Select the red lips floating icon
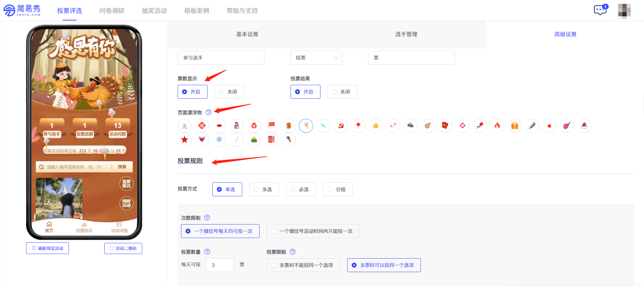The image size is (644, 286). click(219, 126)
